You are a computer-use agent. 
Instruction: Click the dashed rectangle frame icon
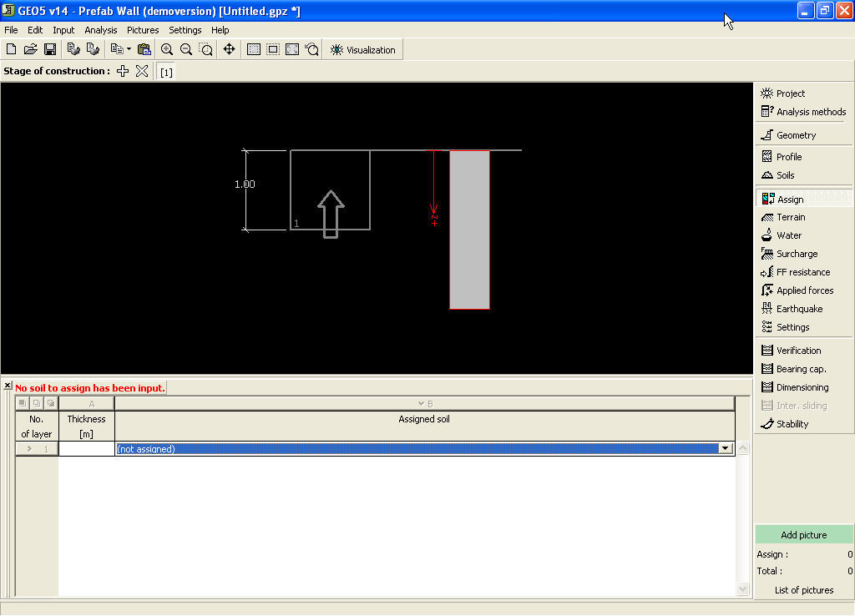273,49
